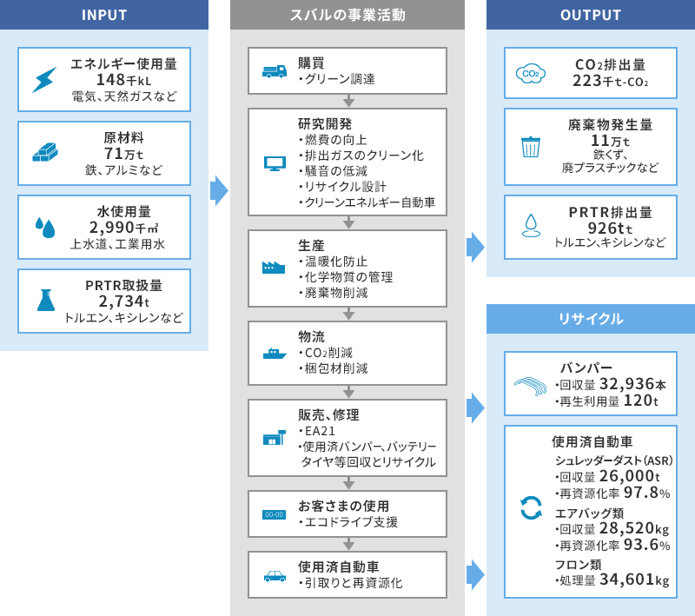This screenshot has width=695, height=616.
Task: Select the monitor icon for R&D
Action: 275,163
